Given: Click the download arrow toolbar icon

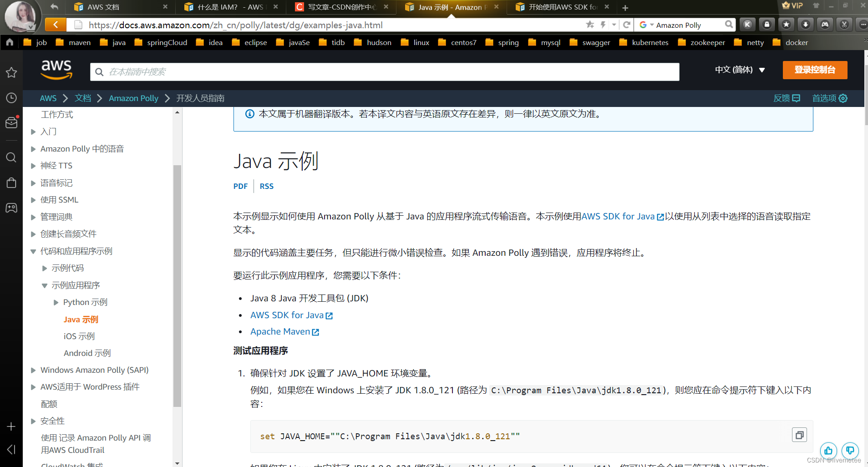Looking at the screenshot, I should click(x=806, y=25).
